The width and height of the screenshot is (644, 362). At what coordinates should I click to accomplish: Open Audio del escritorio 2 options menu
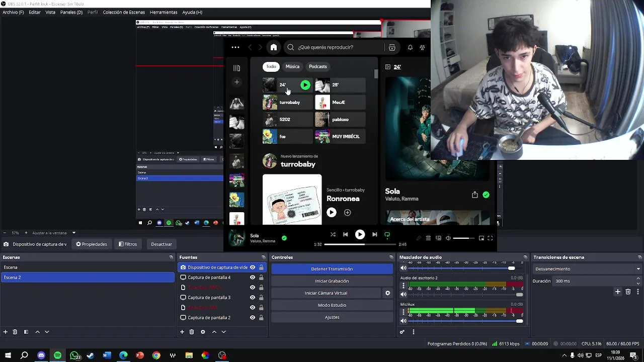pos(403,286)
